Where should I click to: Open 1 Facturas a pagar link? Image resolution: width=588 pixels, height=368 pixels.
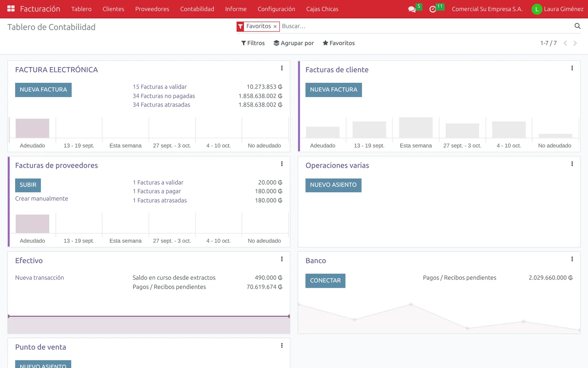click(157, 191)
